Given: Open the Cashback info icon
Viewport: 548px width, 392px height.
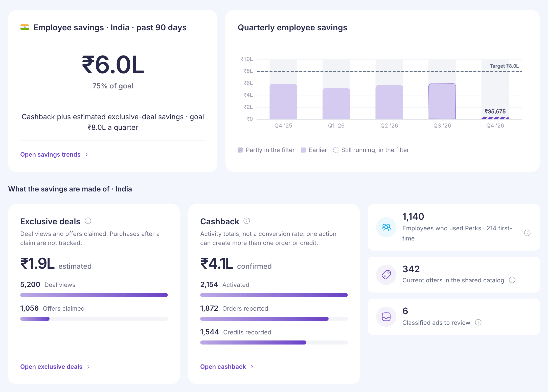Looking at the screenshot, I should (247, 221).
